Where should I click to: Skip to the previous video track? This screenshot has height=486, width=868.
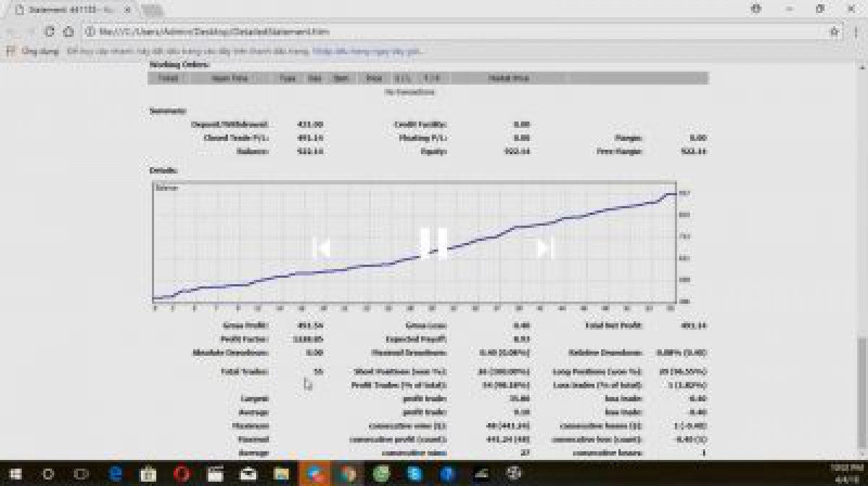point(321,248)
